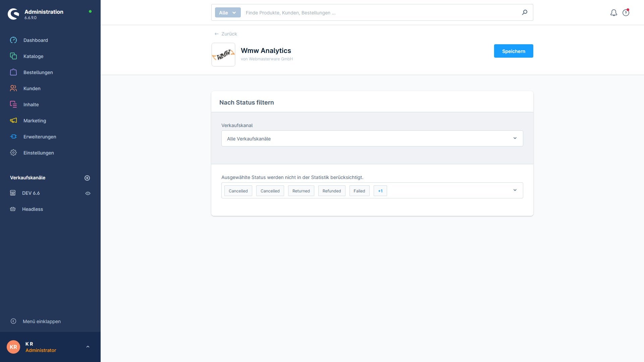Open the Alle search type dropdown
The image size is (644, 362).
pyautogui.click(x=228, y=13)
